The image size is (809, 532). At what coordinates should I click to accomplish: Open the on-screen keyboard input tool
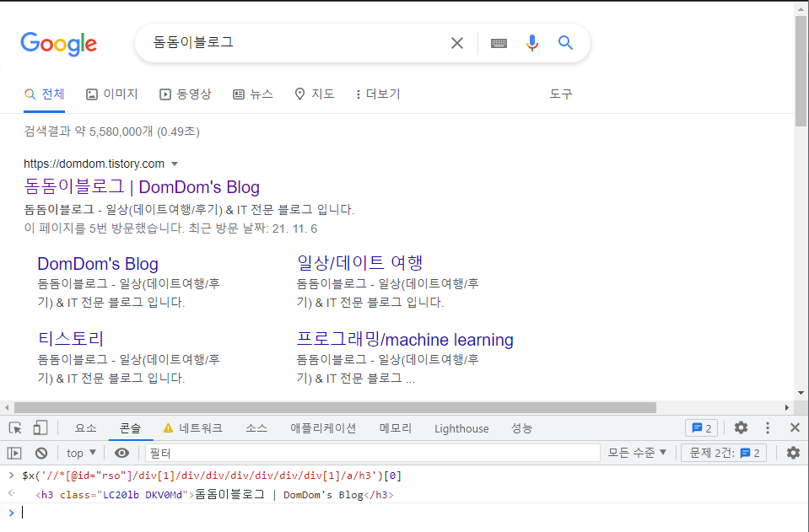[499, 43]
